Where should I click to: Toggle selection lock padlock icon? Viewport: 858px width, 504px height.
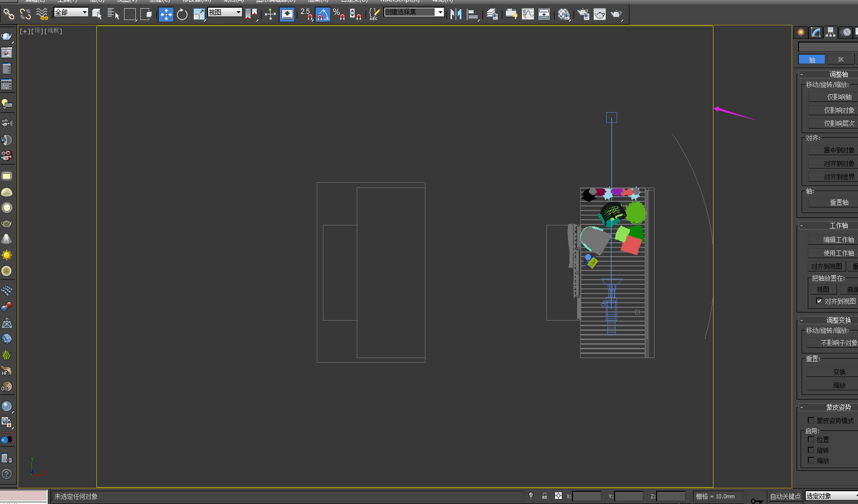tap(544, 496)
